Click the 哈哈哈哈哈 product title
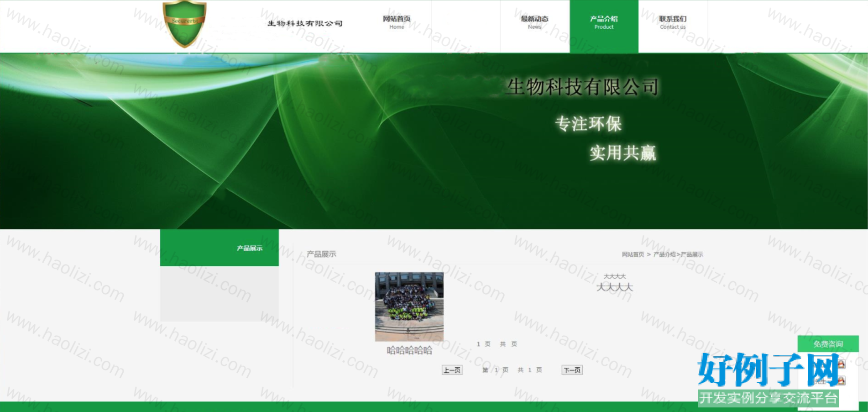 point(409,350)
